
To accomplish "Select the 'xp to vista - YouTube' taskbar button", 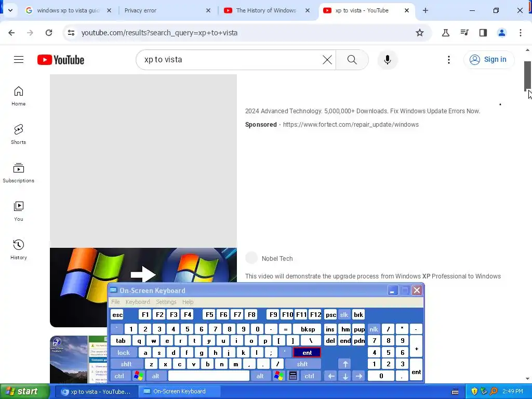I will click(x=96, y=392).
